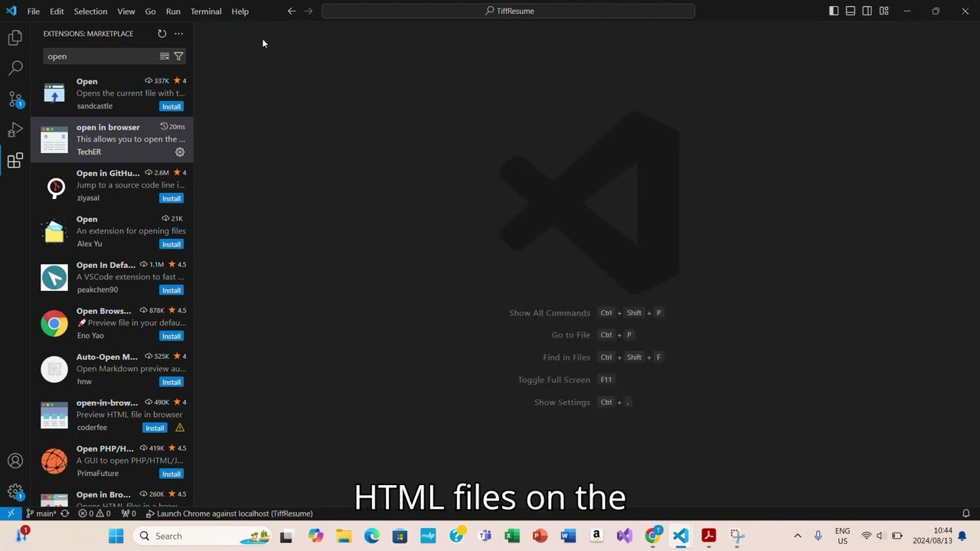Open the Run menu
980x551 pixels.
pos(173,11)
